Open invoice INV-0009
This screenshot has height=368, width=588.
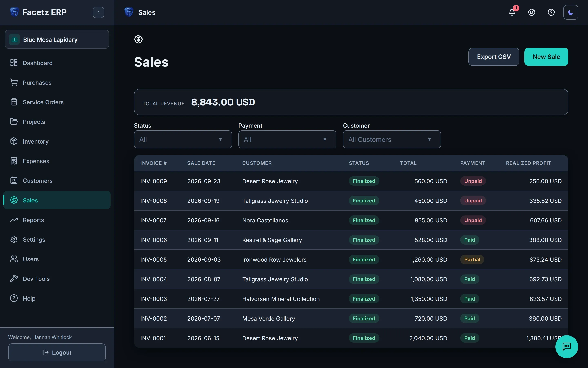click(x=154, y=181)
